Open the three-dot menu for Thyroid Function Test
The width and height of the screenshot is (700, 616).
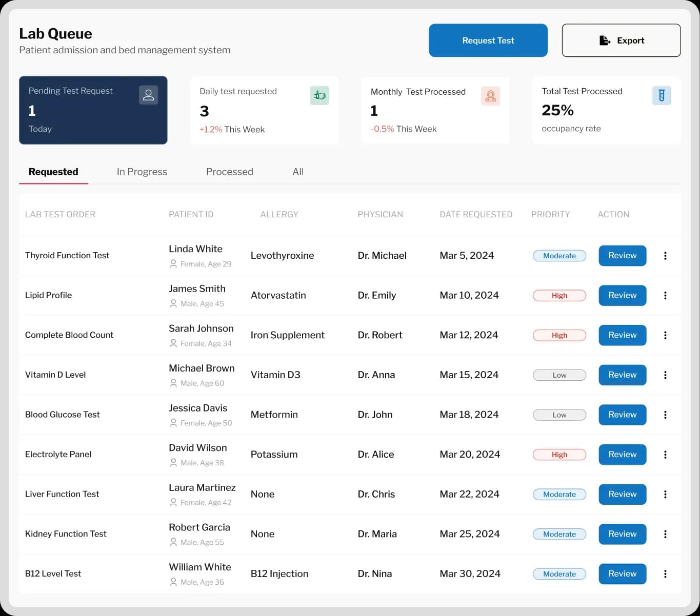tap(665, 256)
